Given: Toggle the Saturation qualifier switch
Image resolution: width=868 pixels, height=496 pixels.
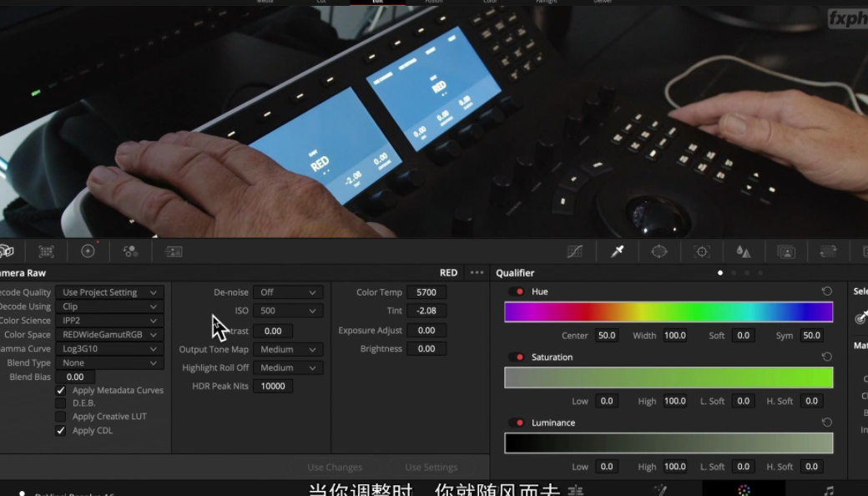Looking at the screenshot, I should click(517, 357).
